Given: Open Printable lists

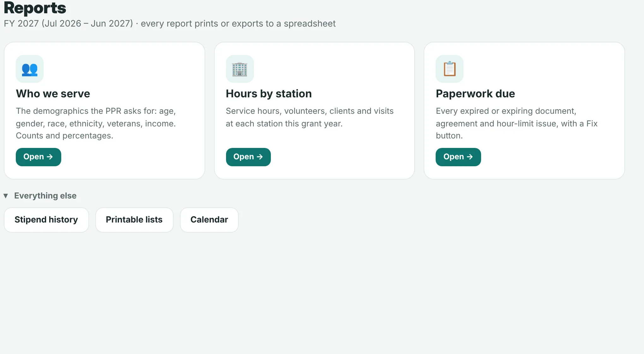Looking at the screenshot, I should coord(134,220).
